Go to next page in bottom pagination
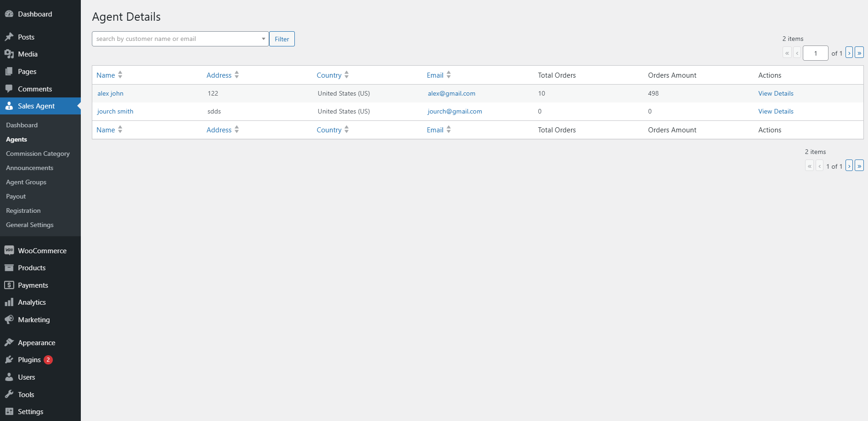 pos(849,165)
